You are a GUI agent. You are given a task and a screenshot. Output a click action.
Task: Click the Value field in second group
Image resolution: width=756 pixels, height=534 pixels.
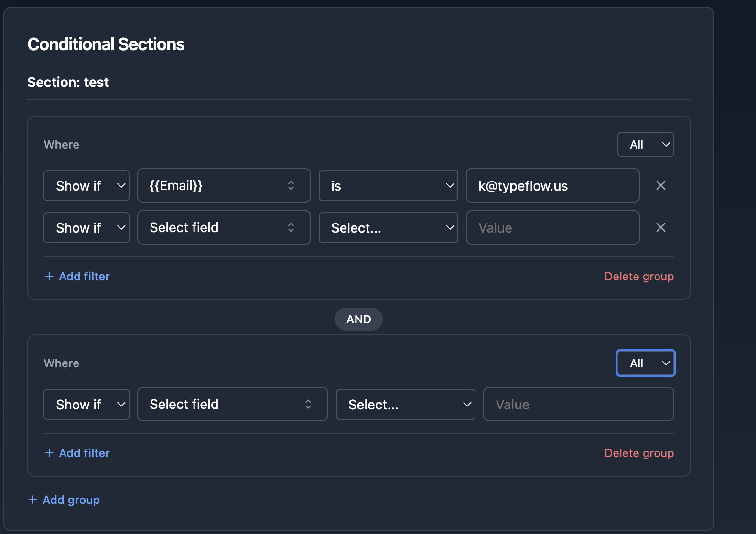click(x=578, y=404)
